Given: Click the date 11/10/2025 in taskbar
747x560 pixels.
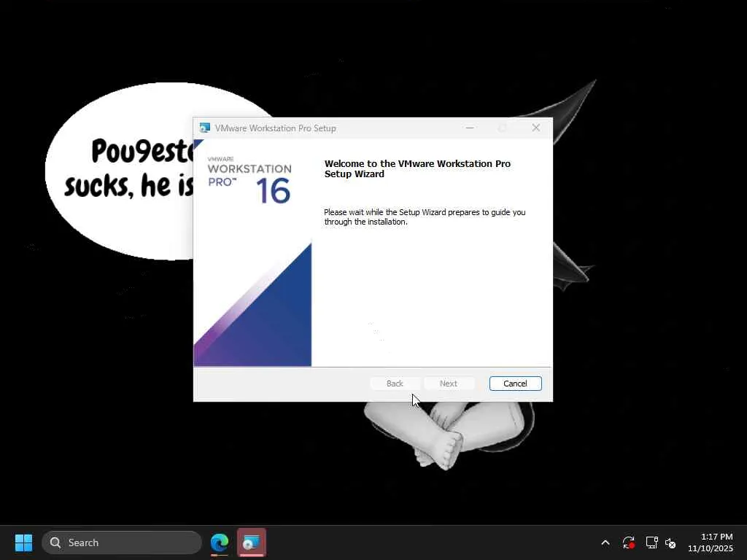Looking at the screenshot, I should pyautogui.click(x=711, y=548).
